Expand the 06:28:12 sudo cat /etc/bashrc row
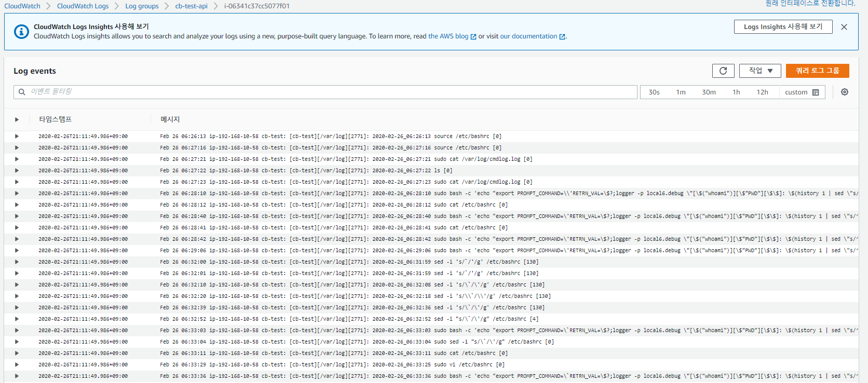Viewport: 868px width, 383px height. pyautogui.click(x=17, y=205)
